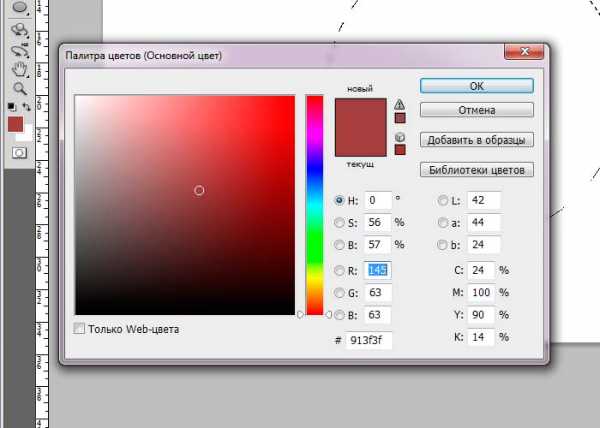Select the Zoom magnifier tool
Screen dimensions: 600x428
click(x=17, y=88)
